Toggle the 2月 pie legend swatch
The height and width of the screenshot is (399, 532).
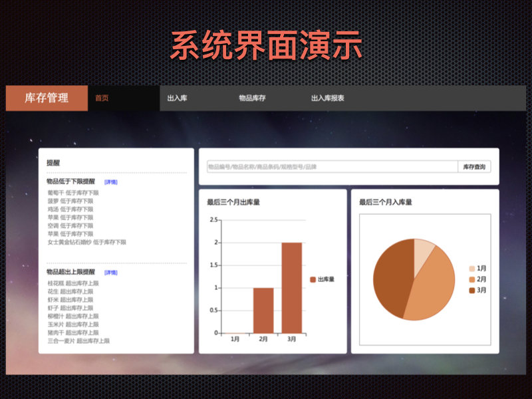pos(471,279)
